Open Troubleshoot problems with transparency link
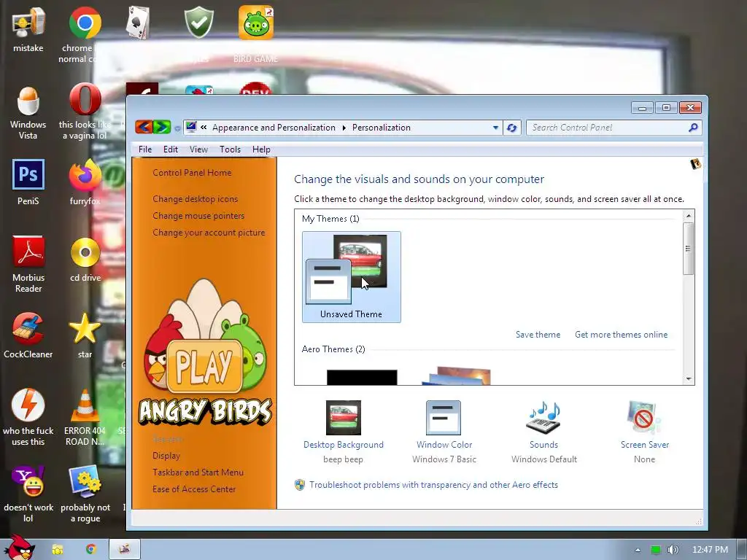747x560 pixels. click(433, 485)
